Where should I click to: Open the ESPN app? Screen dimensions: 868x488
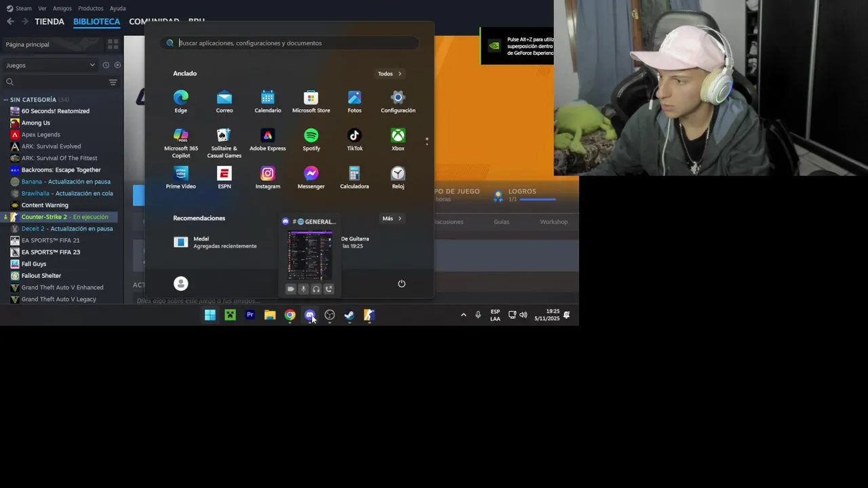tap(224, 178)
